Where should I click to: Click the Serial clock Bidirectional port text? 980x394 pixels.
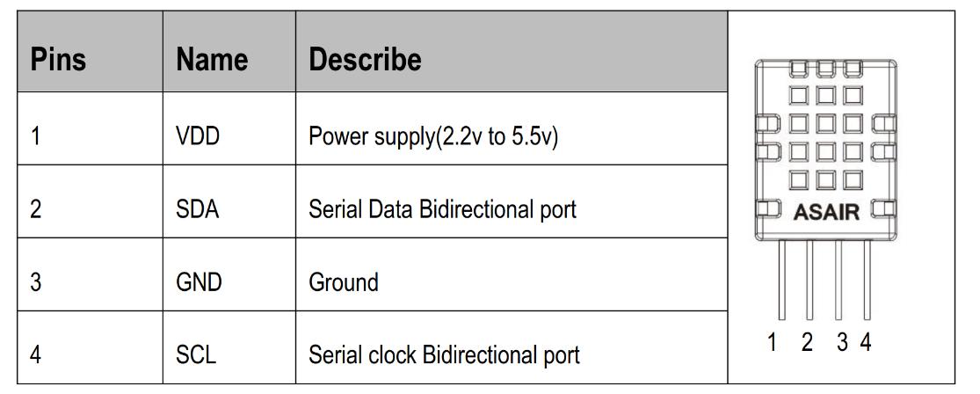[444, 354]
